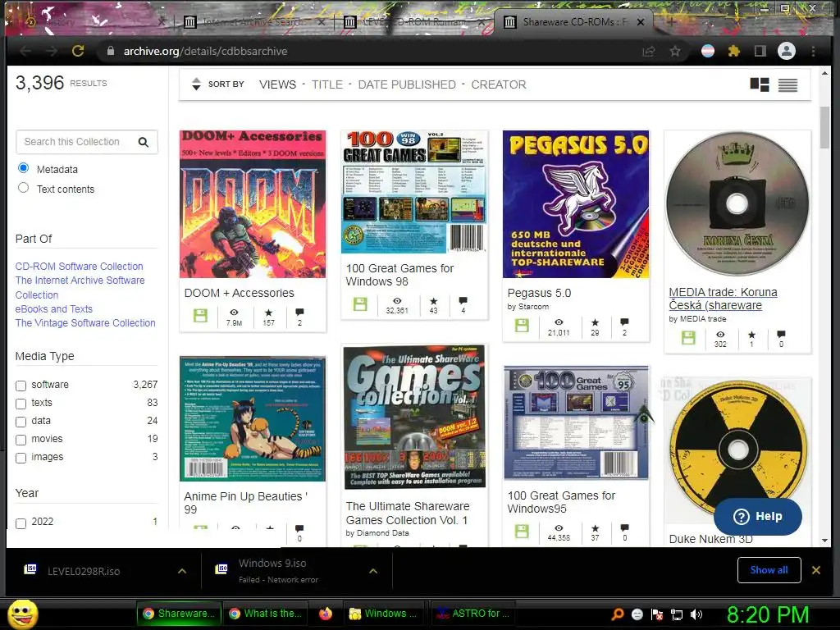Screen dimensions: 840x630
Task: Open eBooks and Texts link
Action: (53, 308)
